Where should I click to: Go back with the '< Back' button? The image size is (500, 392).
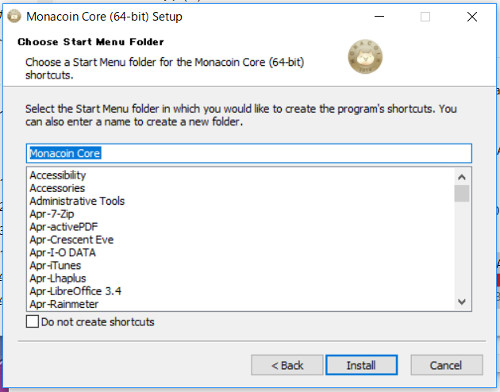(x=287, y=365)
